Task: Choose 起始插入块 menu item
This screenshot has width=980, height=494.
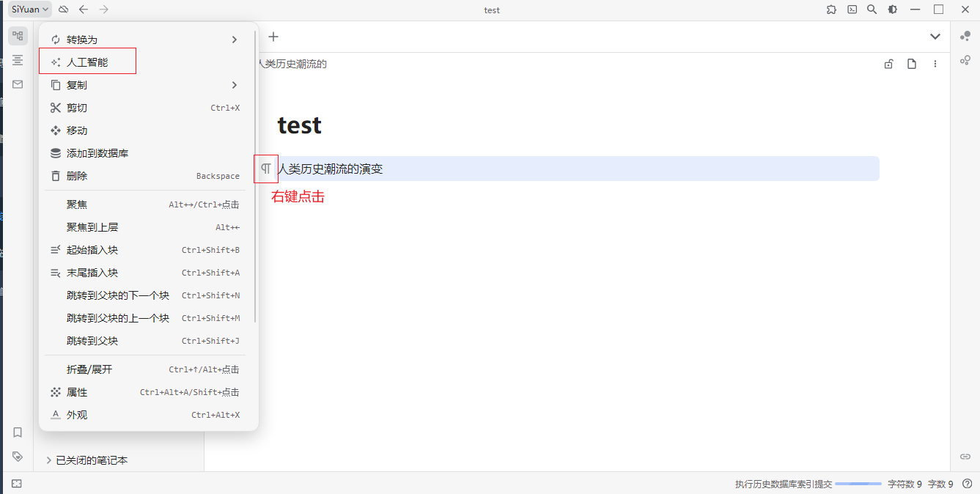Action: click(x=145, y=250)
